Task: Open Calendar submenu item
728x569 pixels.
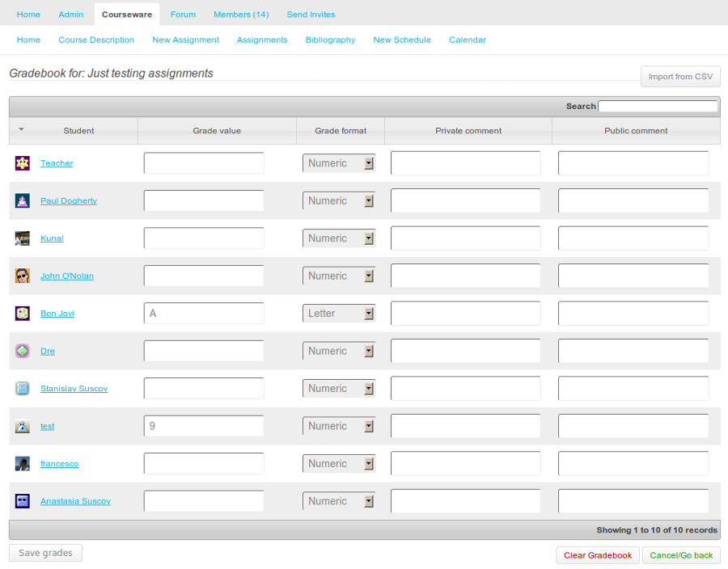Action: [x=468, y=40]
